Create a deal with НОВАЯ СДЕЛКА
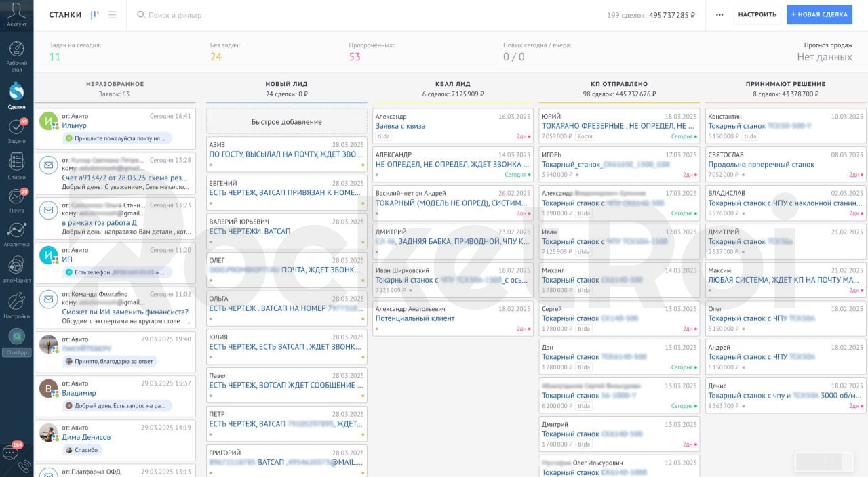The height and width of the screenshot is (477, 868). point(819,15)
